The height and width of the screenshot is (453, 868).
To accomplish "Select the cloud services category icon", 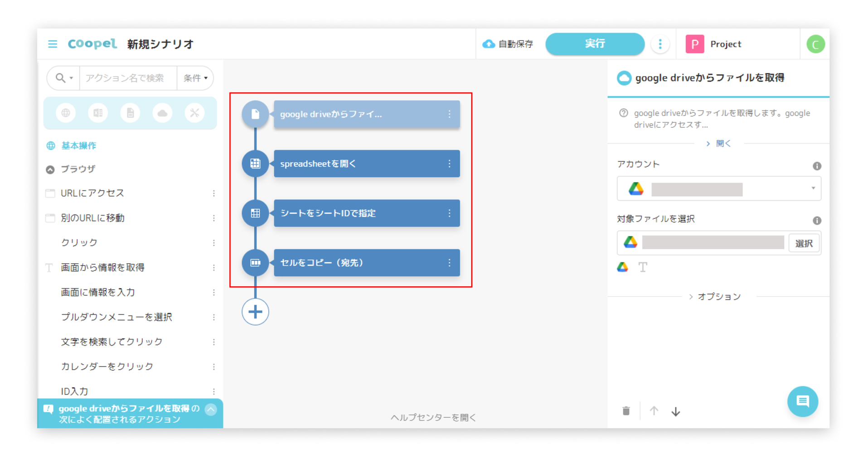I will coord(162,113).
